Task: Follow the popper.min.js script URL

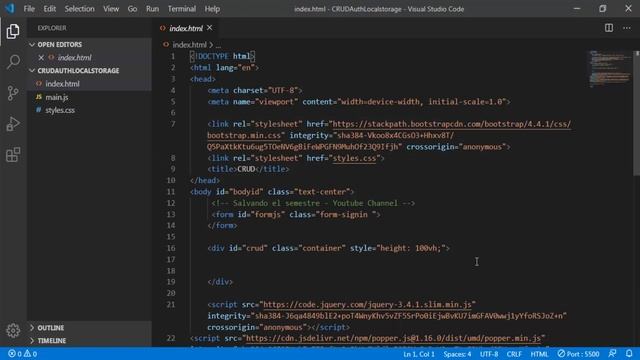Action: click(x=393, y=338)
